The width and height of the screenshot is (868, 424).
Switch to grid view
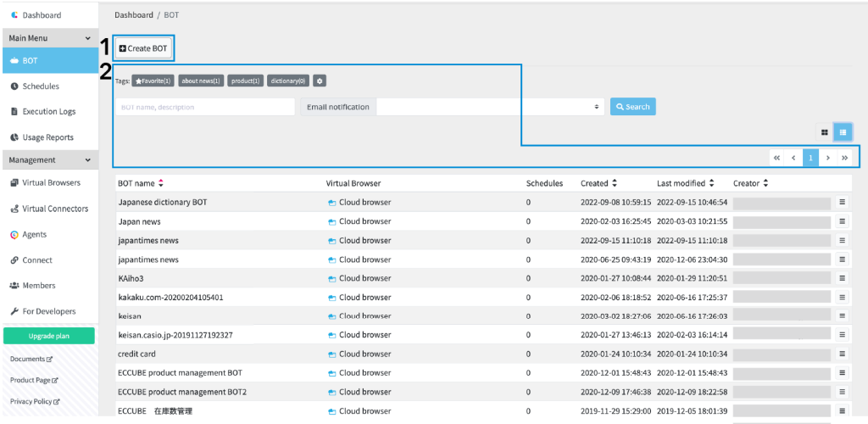pyautogui.click(x=824, y=132)
